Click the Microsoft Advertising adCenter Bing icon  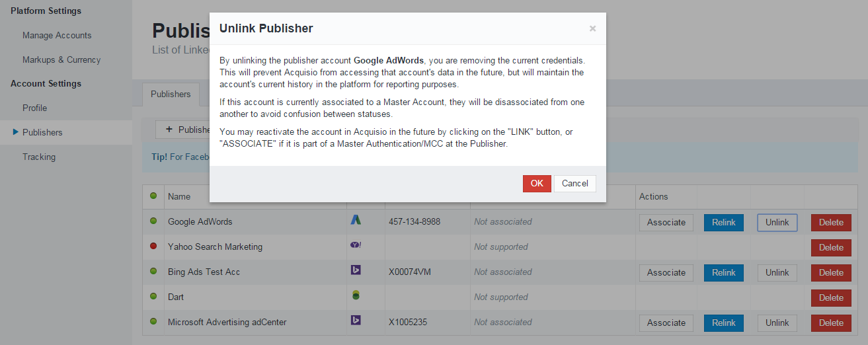(x=356, y=321)
